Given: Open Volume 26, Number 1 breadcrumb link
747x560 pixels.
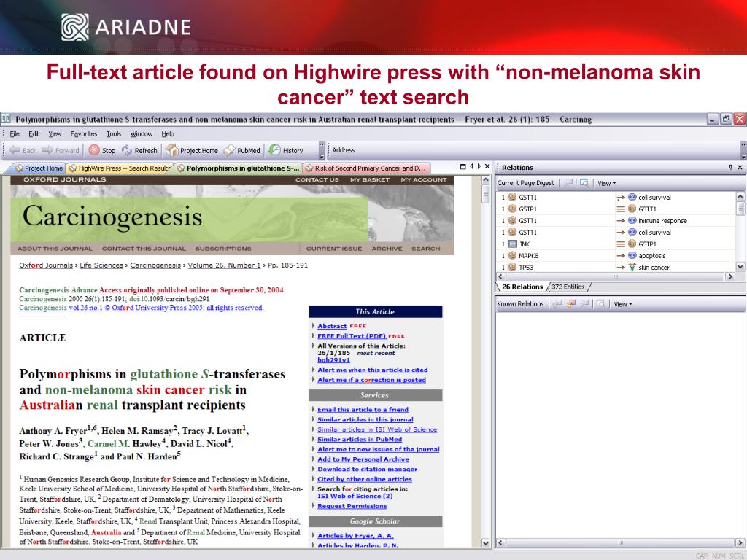Looking at the screenshot, I should [224, 265].
